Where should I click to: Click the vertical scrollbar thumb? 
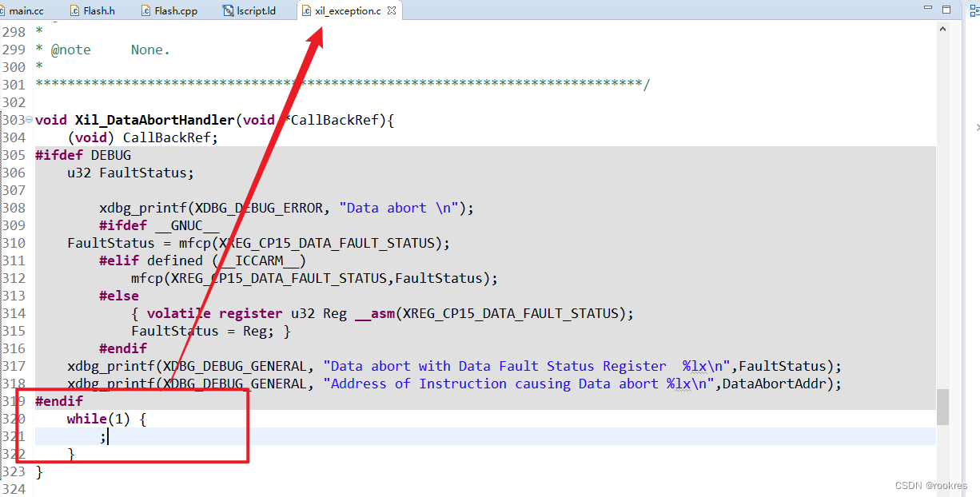click(943, 408)
